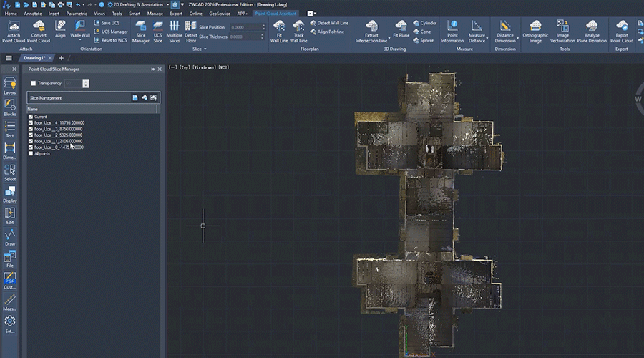Uncheck the Current slice checkbox
Viewport: 644px width, 358px height.
(30, 117)
